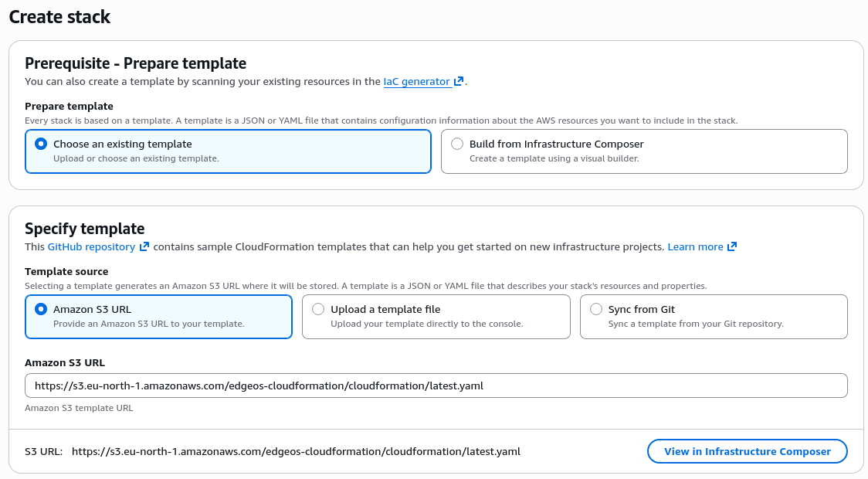Enable the Upload a template file option
This screenshot has width=868, height=479.
317,309
